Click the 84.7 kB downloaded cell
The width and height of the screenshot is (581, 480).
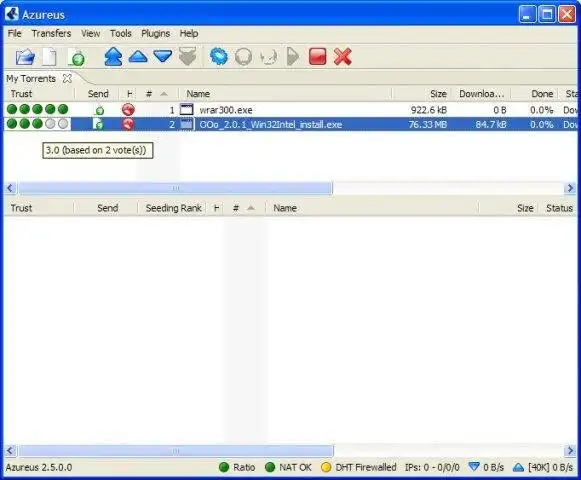(x=491, y=125)
